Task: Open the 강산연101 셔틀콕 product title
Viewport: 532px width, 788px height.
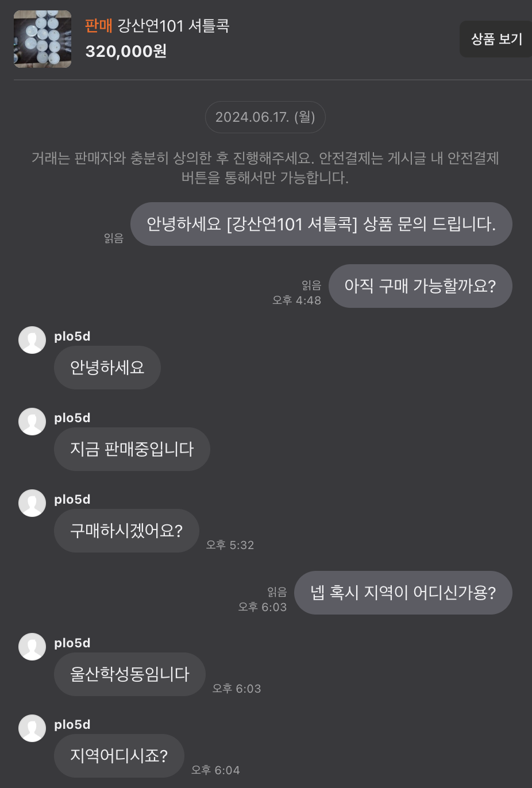Action: [174, 26]
